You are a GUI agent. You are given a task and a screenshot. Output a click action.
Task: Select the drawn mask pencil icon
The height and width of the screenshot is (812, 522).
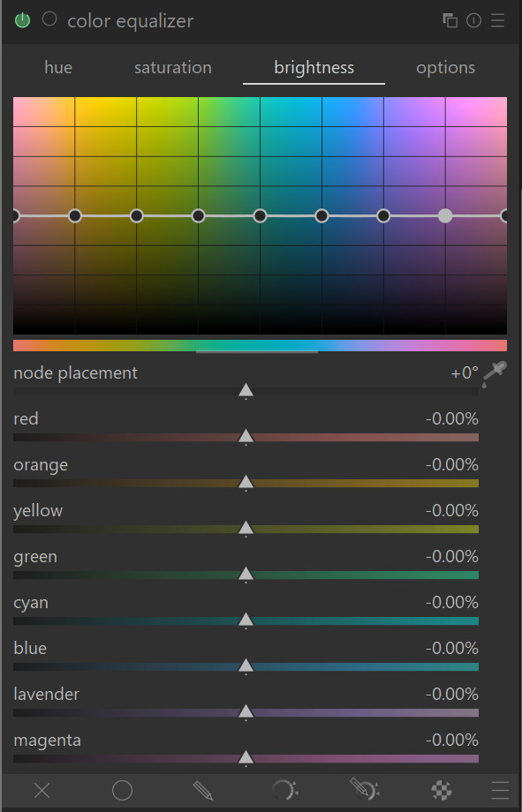(x=202, y=791)
